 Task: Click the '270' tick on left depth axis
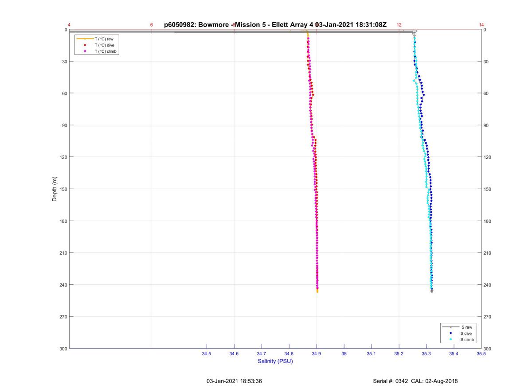pyautogui.click(x=63, y=317)
